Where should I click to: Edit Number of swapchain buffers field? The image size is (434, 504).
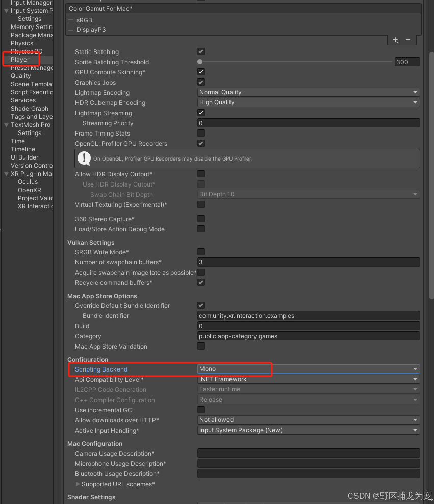pos(309,262)
